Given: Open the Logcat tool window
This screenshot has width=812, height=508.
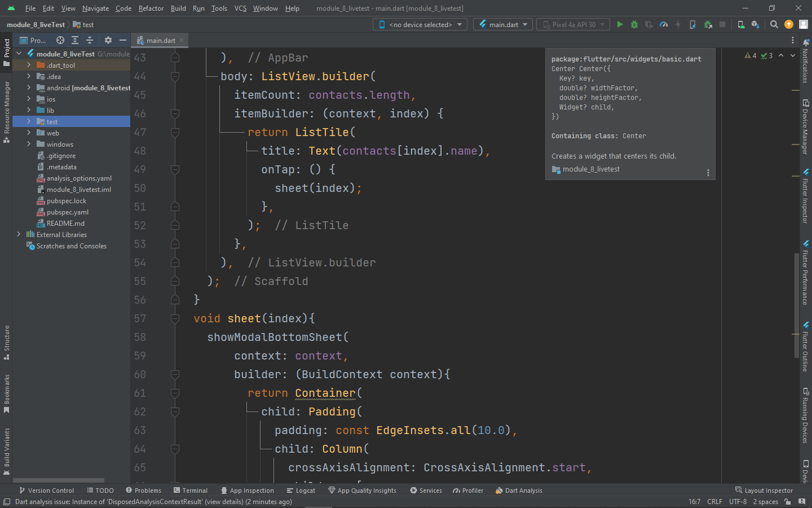Looking at the screenshot, I should coord(301,491).
